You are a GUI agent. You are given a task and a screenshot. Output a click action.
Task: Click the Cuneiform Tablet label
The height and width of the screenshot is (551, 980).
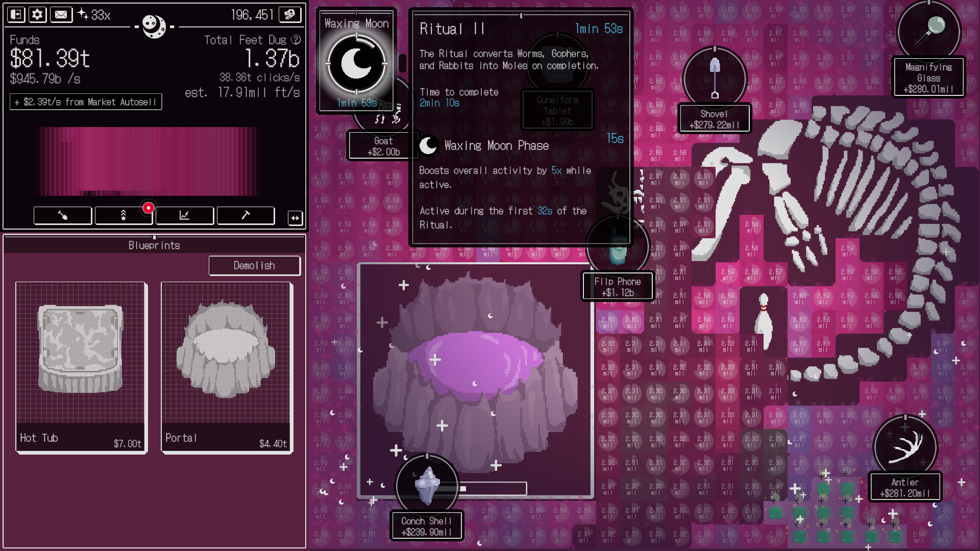click(x=557, y=111)
